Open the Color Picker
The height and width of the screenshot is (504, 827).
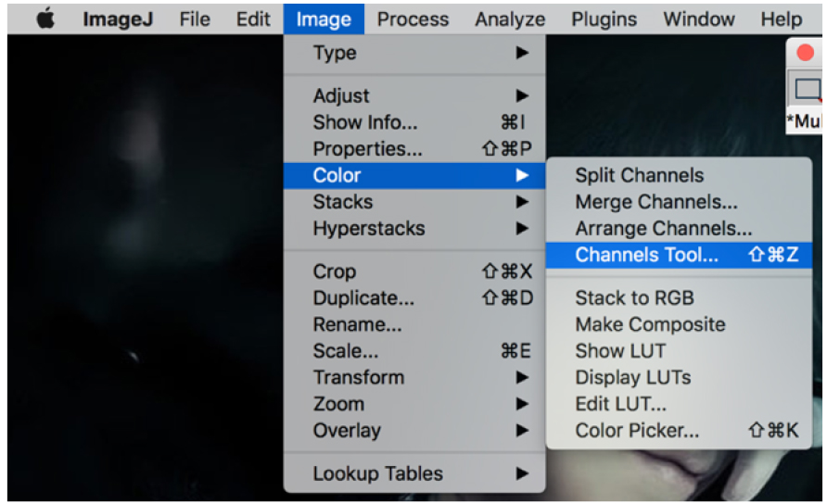point(679,431)
